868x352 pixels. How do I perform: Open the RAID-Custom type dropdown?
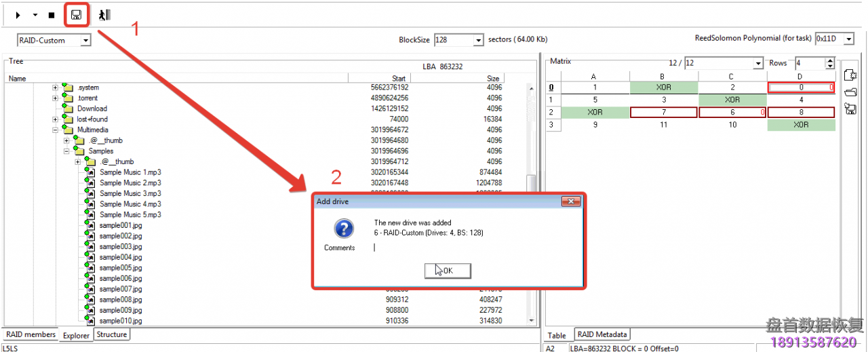pos(85,41)
